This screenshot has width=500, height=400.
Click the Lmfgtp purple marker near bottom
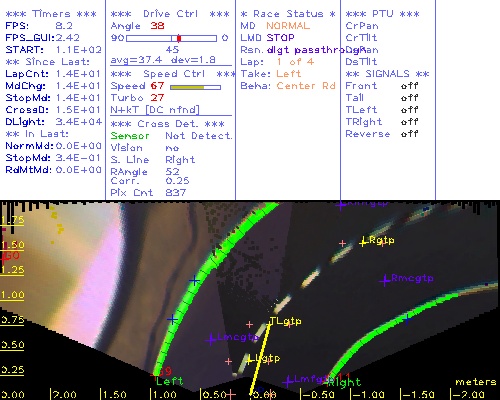(288, 382)
